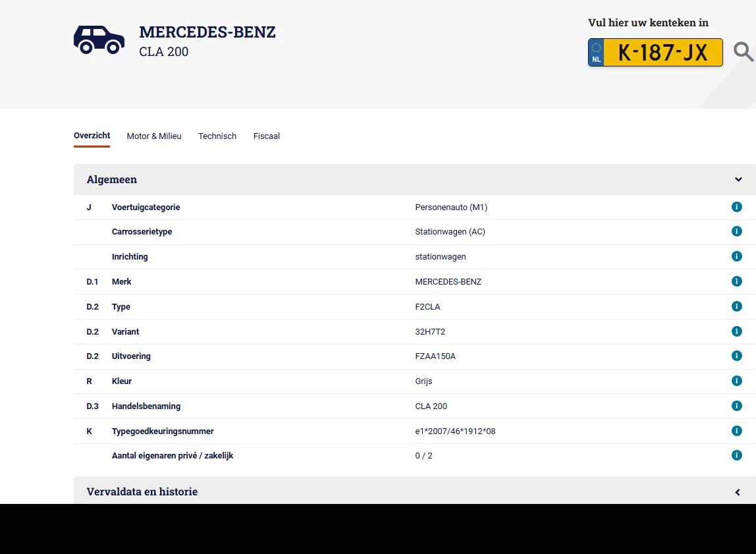This screenshot has width=756, height=554.
Task: Click the NL country band on the plate
Action: point(596,52)
